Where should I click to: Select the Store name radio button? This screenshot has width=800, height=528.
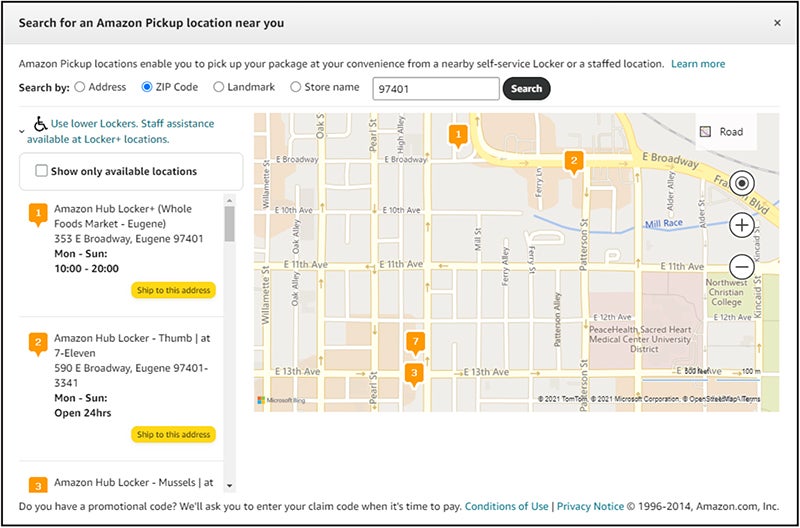295,87
